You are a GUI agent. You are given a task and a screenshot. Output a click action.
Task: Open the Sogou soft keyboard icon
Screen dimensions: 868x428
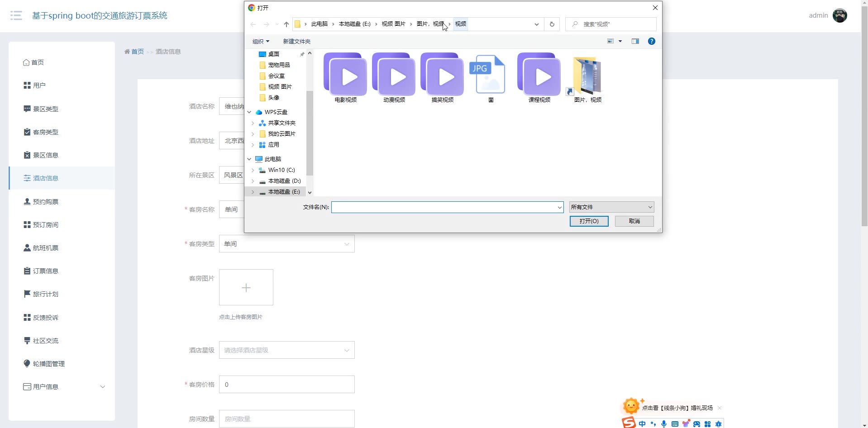tap(675, 424)
